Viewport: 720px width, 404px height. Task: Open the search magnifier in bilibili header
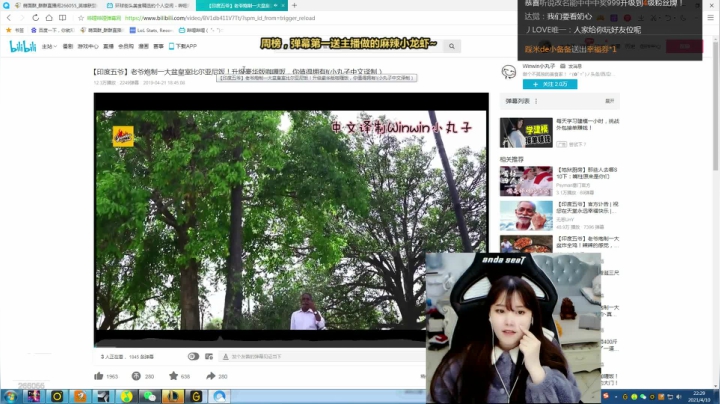click(452, 46)
